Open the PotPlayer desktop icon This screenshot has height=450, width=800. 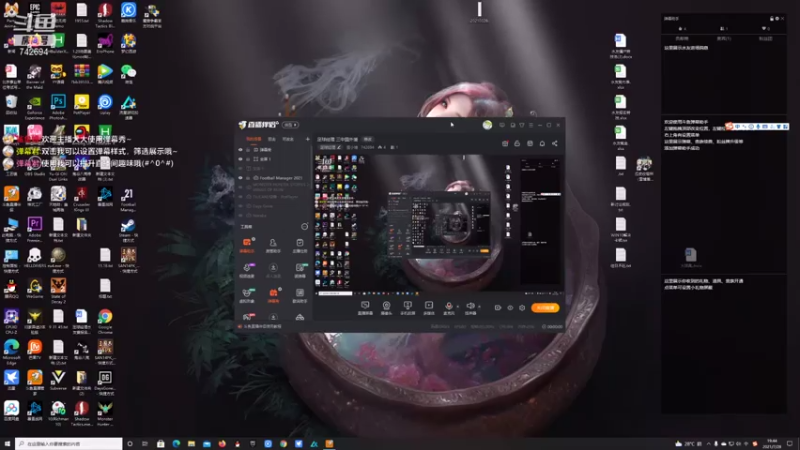coord(82,105)
